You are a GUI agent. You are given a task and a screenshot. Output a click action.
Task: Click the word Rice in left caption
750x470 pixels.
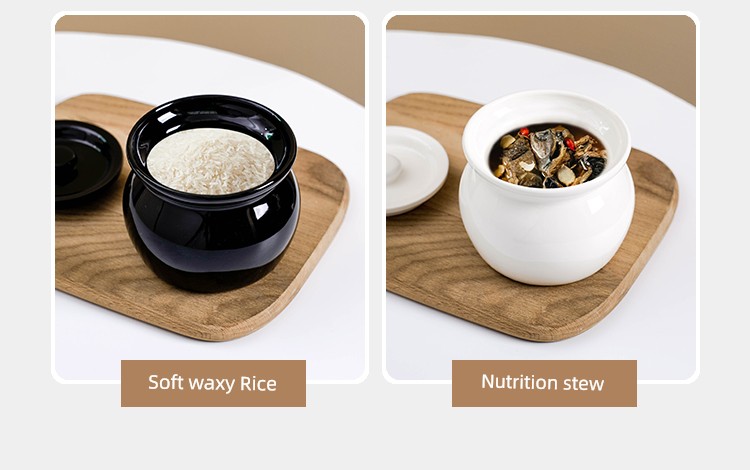[258, 383]
